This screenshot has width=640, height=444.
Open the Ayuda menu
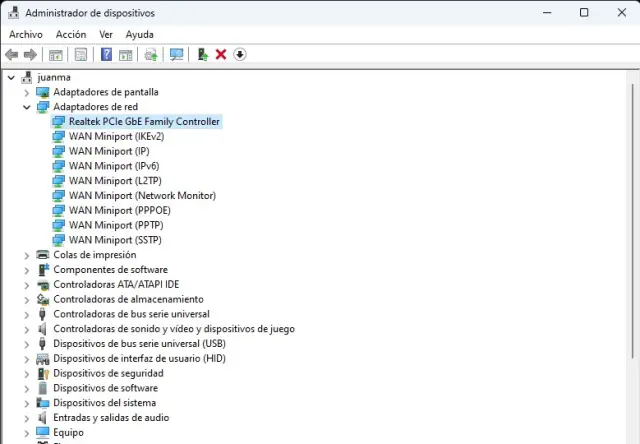pos(139,34)
